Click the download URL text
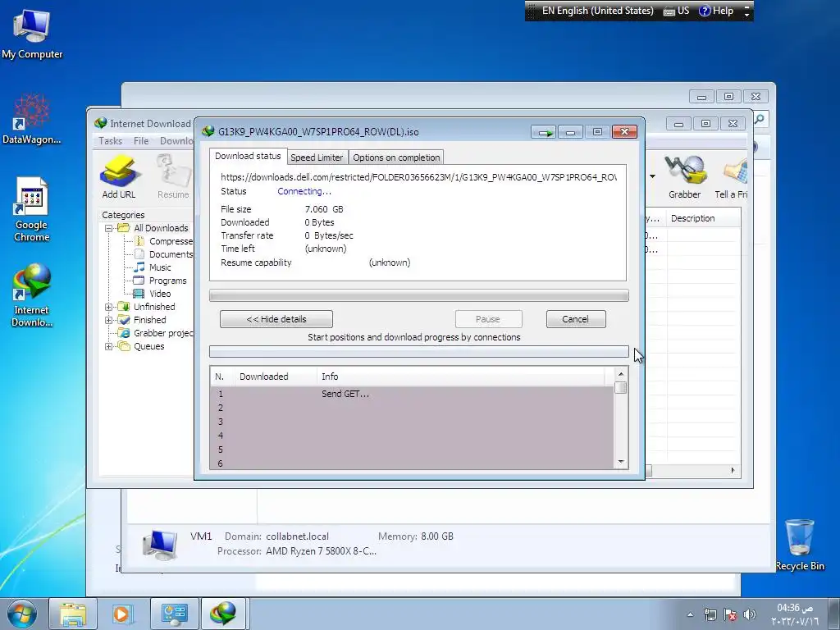Screen dimensions: 840x630 coord(418,177)
